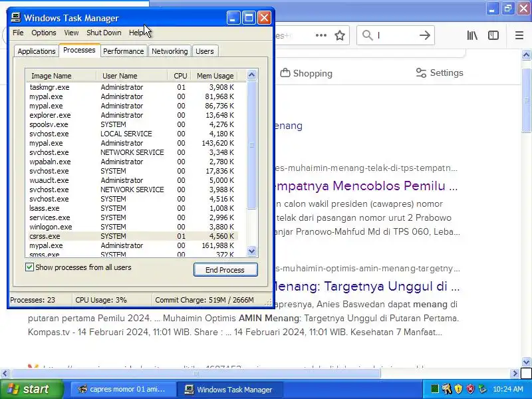Click the taskbar clock showing 10:24 AM
The image size is (532, 399).
coord(507,389)
